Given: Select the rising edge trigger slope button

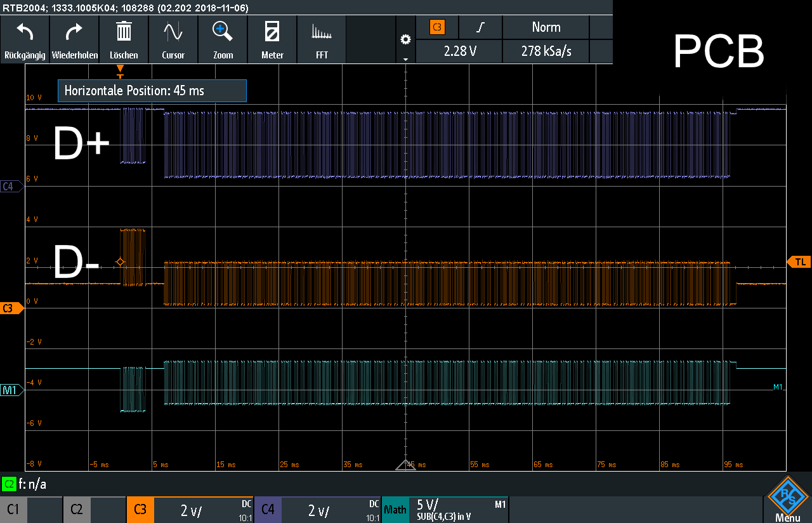Looking at the screenshot, I should pos(481,27).
